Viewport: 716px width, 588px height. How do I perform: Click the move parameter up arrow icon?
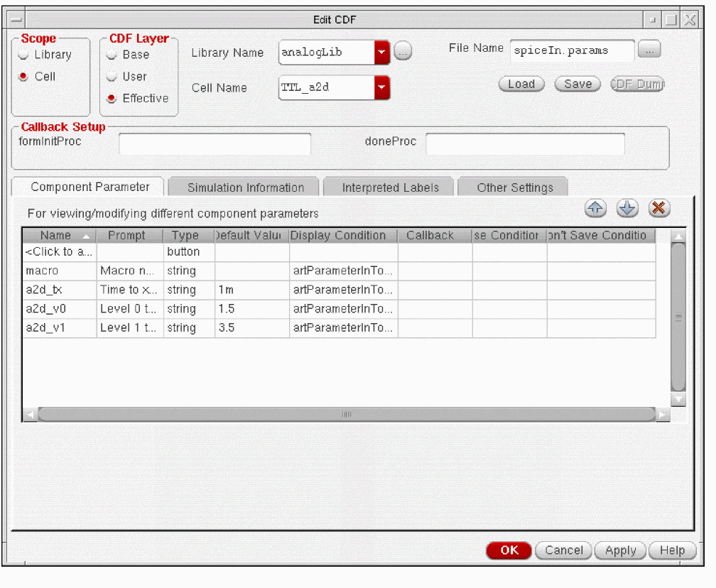[x=595, y=208]
